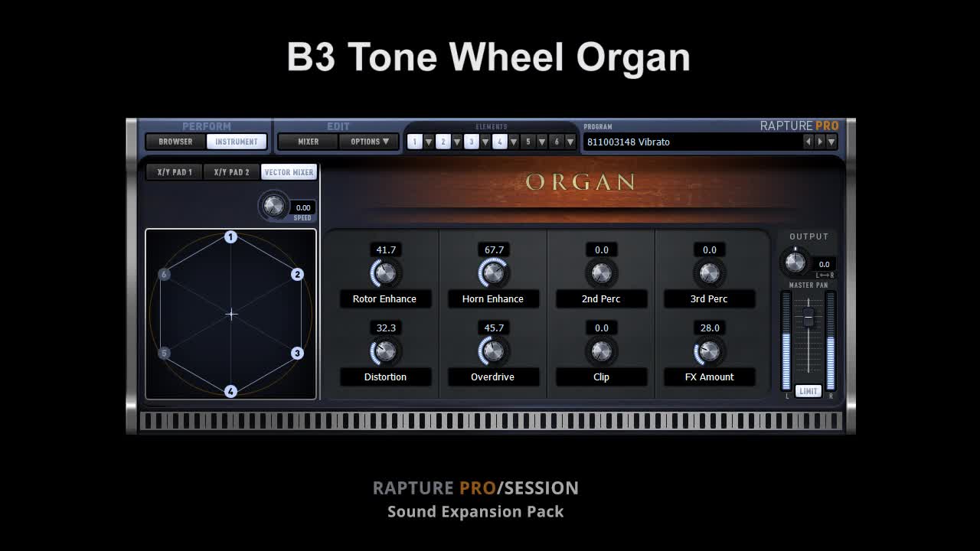The height and width of the screenshot is (551, 980).
Task: Switch to the X/Y Pad 1 tab
Action: [175, 172]
